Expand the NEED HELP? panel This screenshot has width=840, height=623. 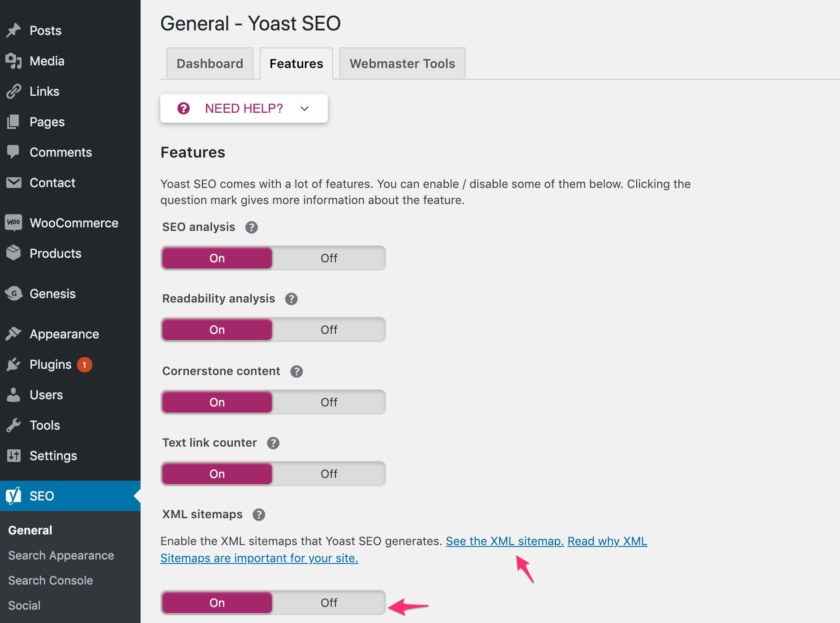(244, 108)
